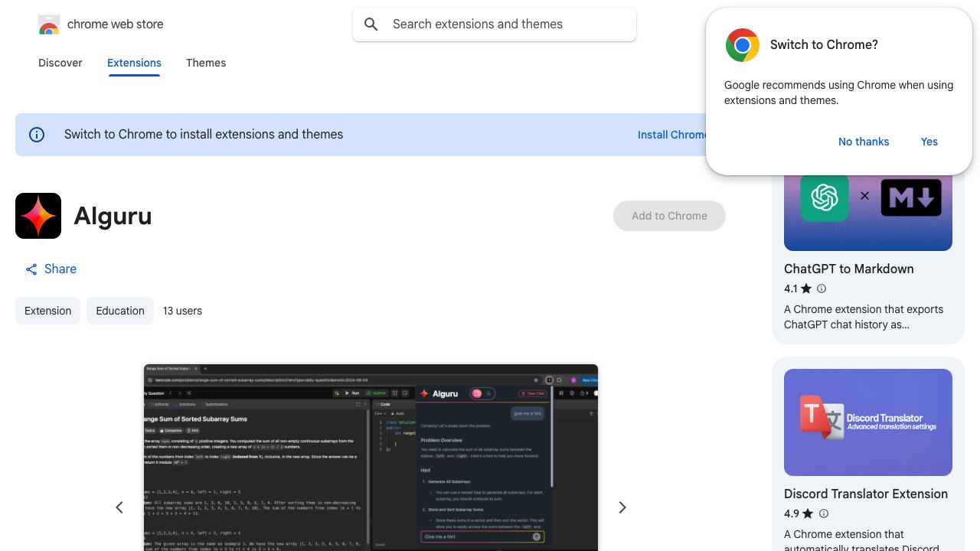
Task: Decline with No thanks in the popup
Action: [x=864, y=142]
